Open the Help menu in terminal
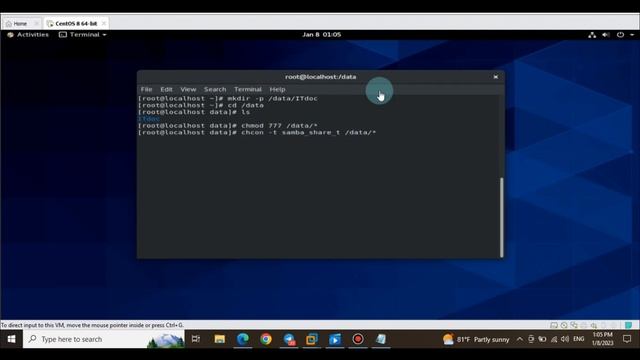 coord(277,89)
